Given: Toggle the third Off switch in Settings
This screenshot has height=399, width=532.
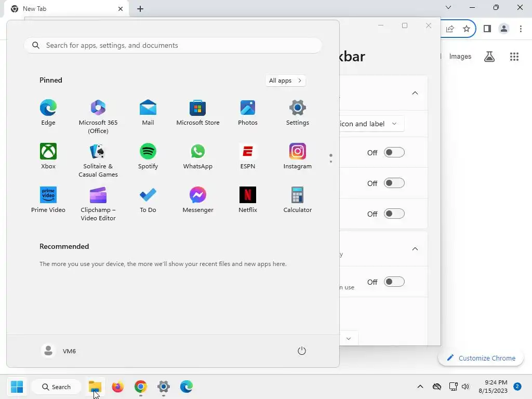Looking at the screenshot, I should (394, 214).
